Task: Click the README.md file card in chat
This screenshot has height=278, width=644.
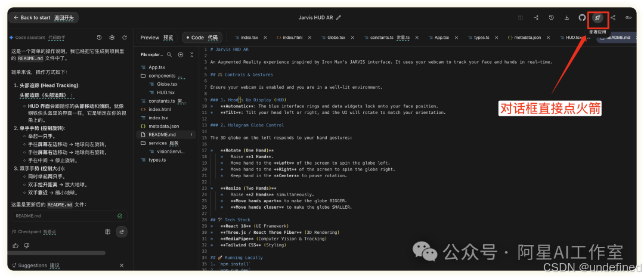Action: pyautogui.click(x=69, y=215)
